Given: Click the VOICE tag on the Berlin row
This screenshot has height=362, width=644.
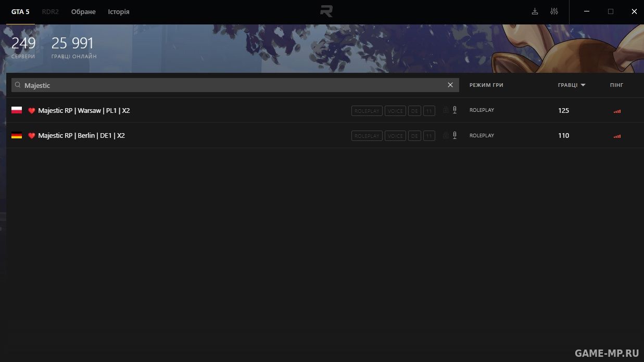Looking at the screenshot, I should click(x=395, y=136).
